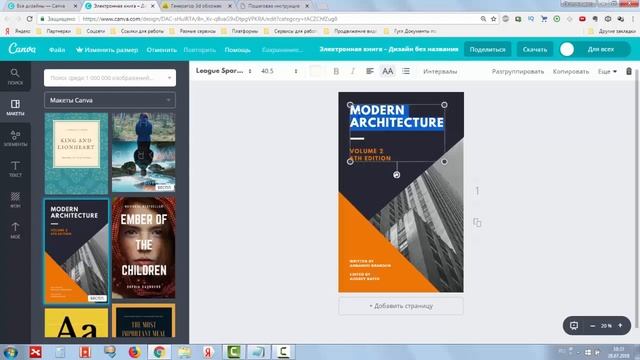Open the Макеты Canva dropdown
Viewport: 640px width, 360px height.
click(x=110, y=100)
